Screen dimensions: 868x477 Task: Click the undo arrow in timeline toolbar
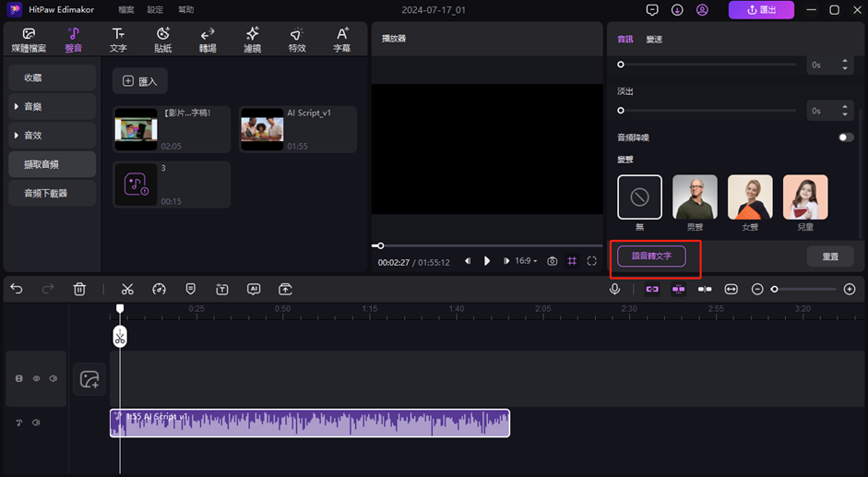[x=17, y=289]
